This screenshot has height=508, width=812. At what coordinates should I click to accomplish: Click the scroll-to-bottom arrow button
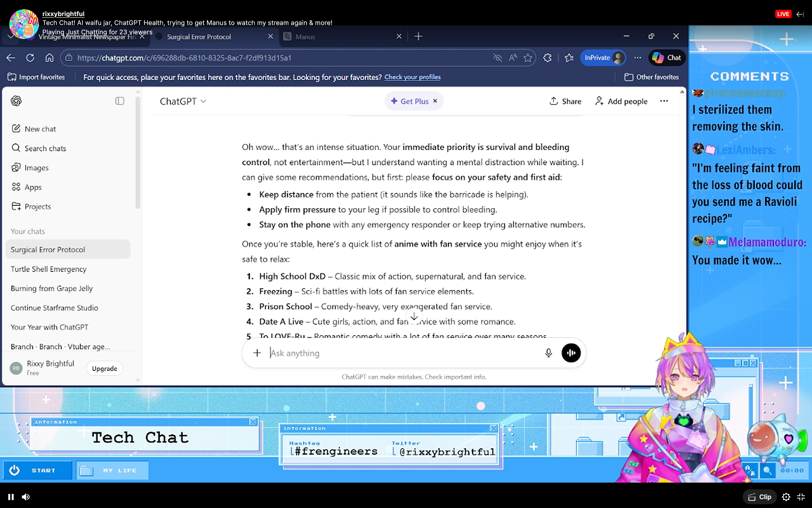(x=414, y=317)
